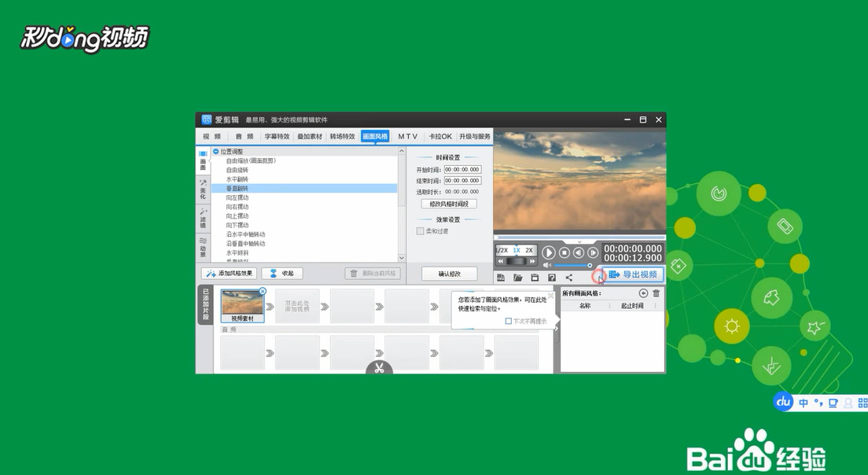The image size is (868, 475).
Task: Click back arrow icon in 所有画面风格 panel
Action: click(642, 293)
